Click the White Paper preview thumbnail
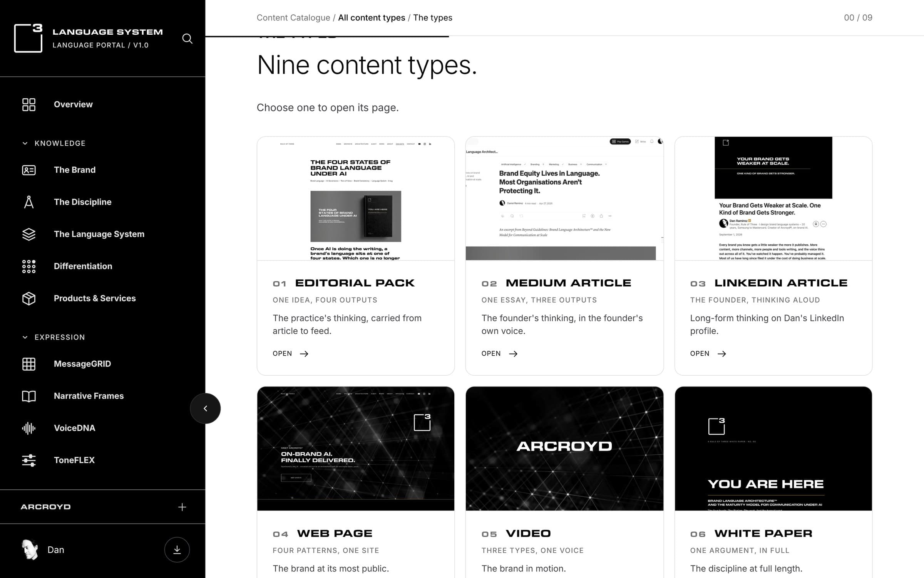924x578 pixels. tap(773, 449)
